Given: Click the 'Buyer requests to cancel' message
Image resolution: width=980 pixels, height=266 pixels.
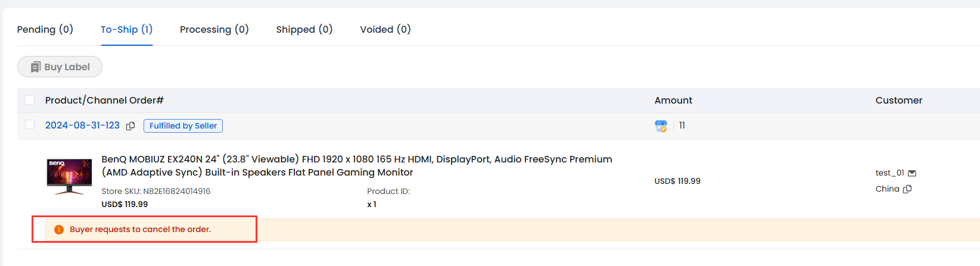Looking at the screenshot, I should (x=141, y=230).
